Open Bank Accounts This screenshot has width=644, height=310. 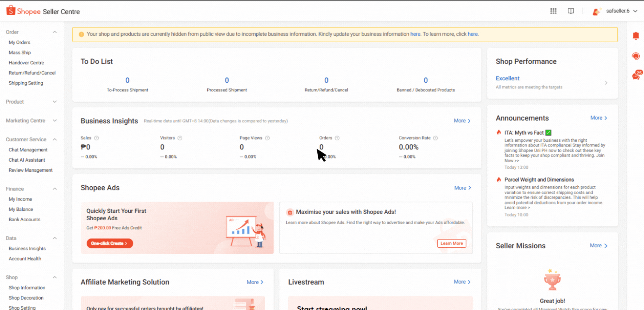24,220
